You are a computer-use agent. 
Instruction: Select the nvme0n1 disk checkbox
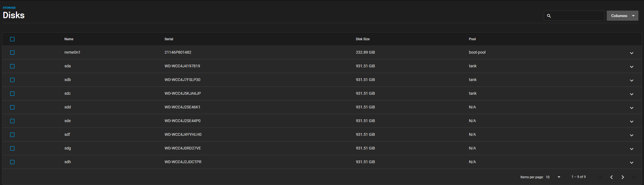[x=12, y=53]
